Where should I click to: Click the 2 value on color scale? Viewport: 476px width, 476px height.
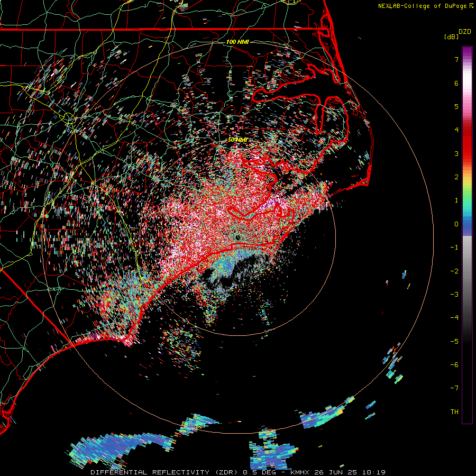pyautogui.click(x=456, y=177)
